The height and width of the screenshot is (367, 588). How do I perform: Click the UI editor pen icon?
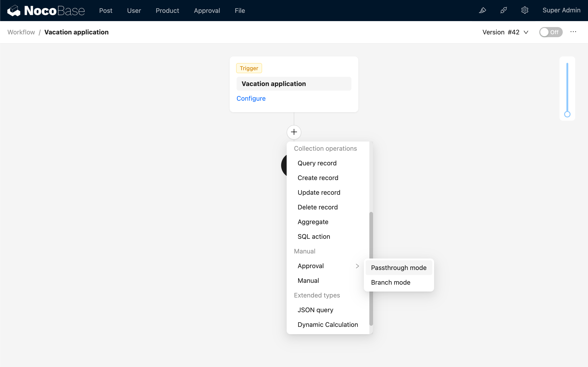(x=483, y=11)
